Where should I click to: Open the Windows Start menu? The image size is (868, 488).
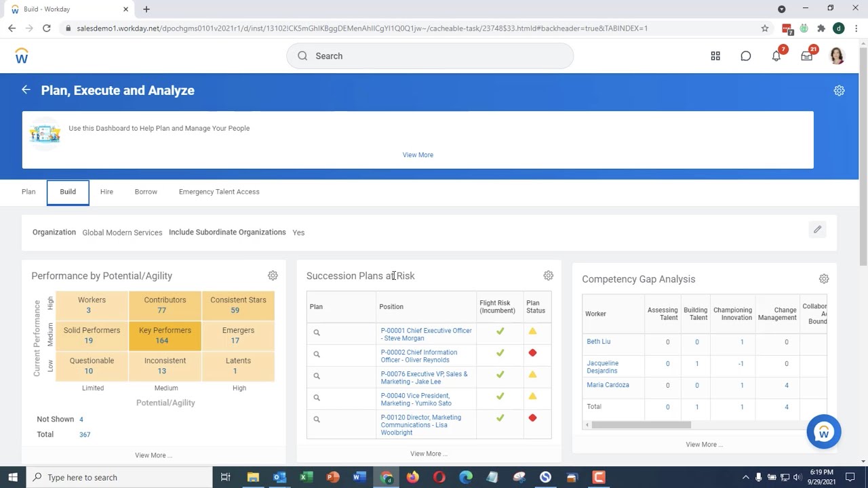pos(12,477)
